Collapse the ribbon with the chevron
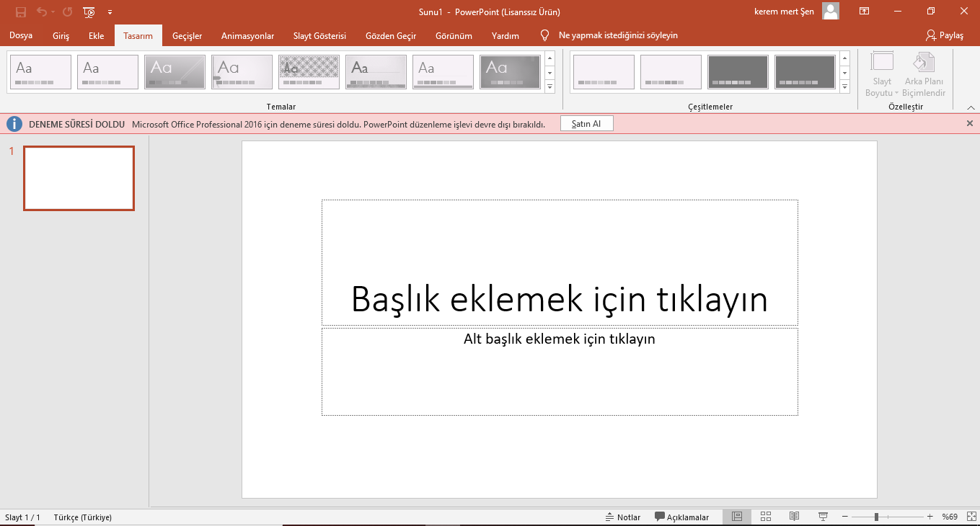Viewport: 980px width, 526px height. [x=971, y=107]
